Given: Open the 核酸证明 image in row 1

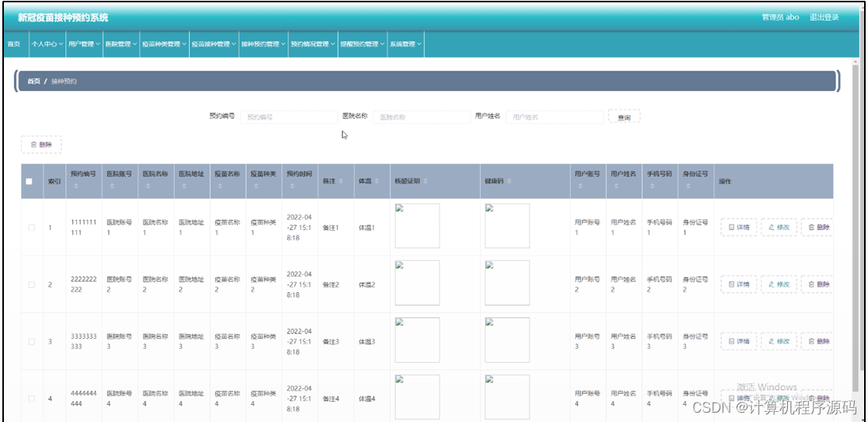Looking at the screenshot, I should coord(418,225).
